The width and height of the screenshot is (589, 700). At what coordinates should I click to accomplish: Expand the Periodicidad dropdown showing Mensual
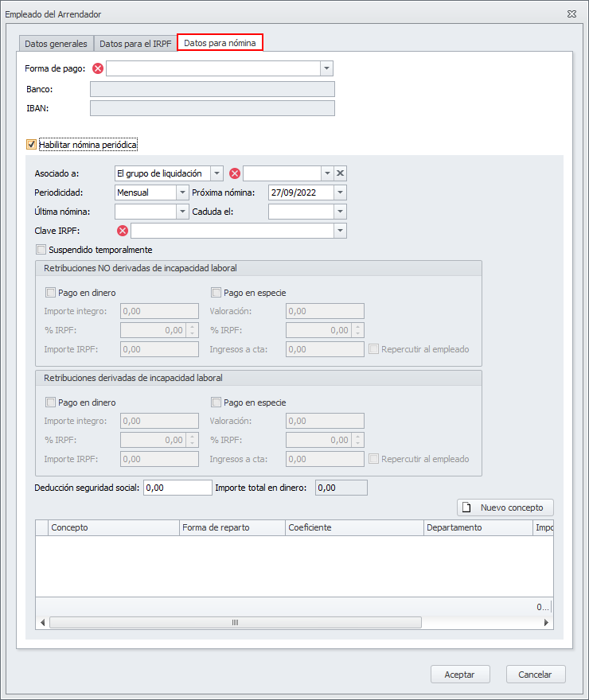point(181,192)
